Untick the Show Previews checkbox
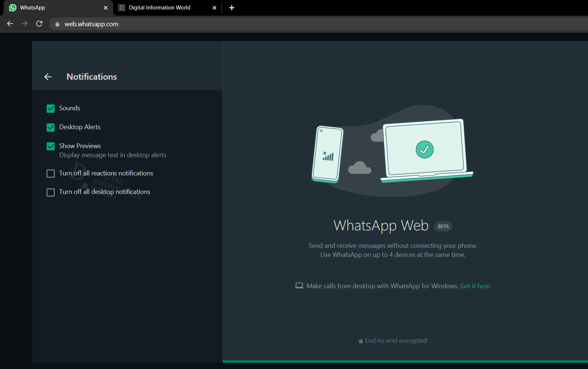 [51, 146]
